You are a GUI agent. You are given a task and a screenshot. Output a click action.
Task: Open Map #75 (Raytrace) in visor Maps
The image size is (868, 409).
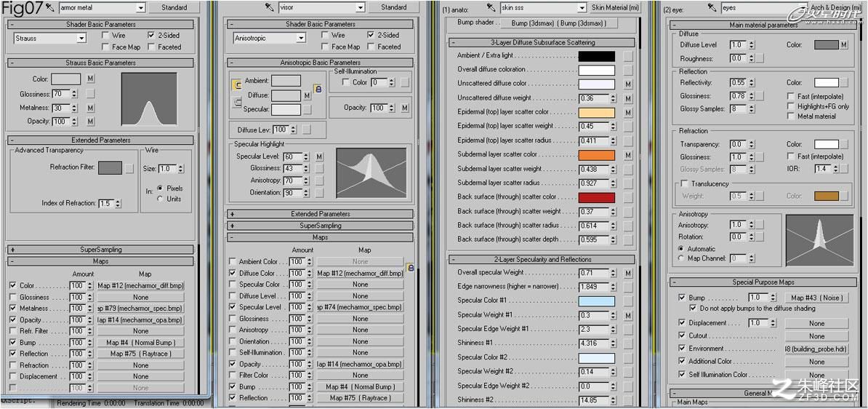coord(361,398)
